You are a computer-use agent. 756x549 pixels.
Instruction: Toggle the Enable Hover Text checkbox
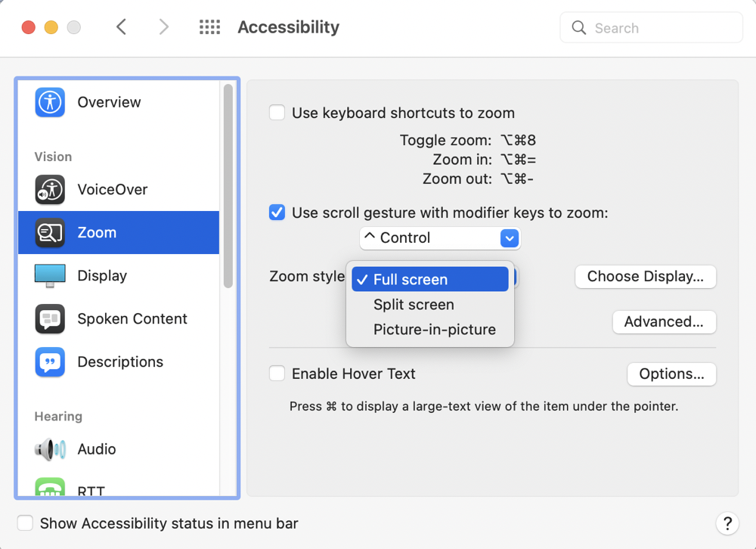click(x=277, y=374)
